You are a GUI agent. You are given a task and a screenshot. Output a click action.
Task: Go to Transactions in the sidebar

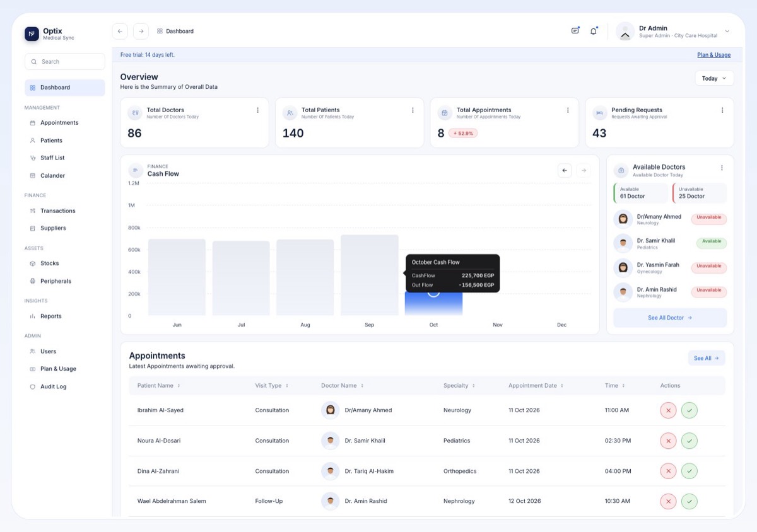coord(64,211)
